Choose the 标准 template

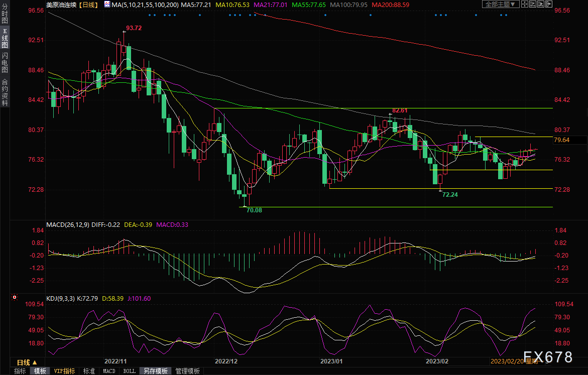coord(89,371)
